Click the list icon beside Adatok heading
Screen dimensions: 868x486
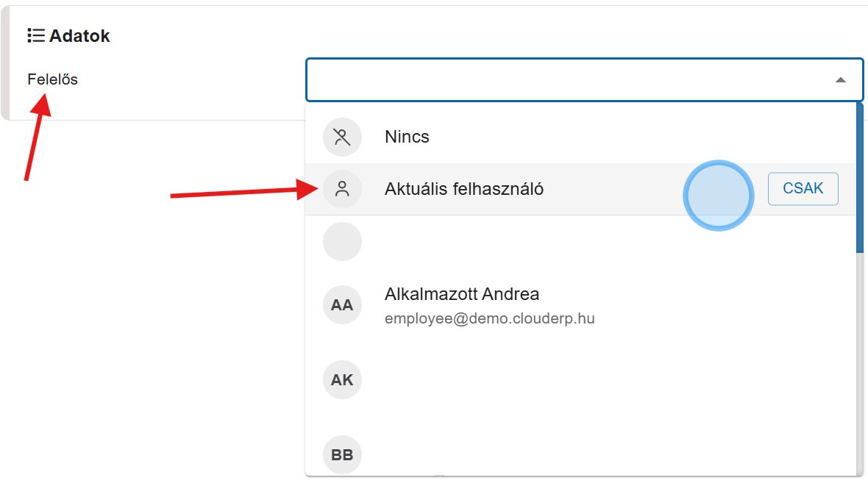tap(36, 35)
